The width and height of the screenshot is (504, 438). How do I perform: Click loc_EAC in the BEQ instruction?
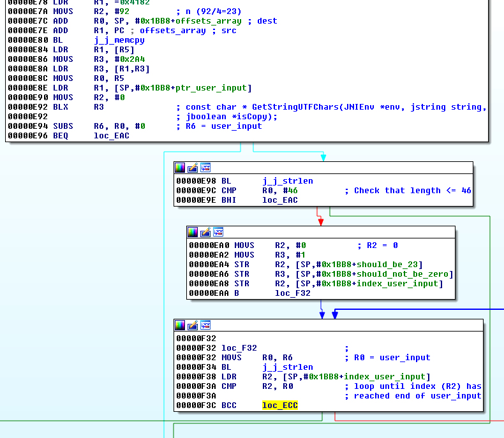point(112,136)
